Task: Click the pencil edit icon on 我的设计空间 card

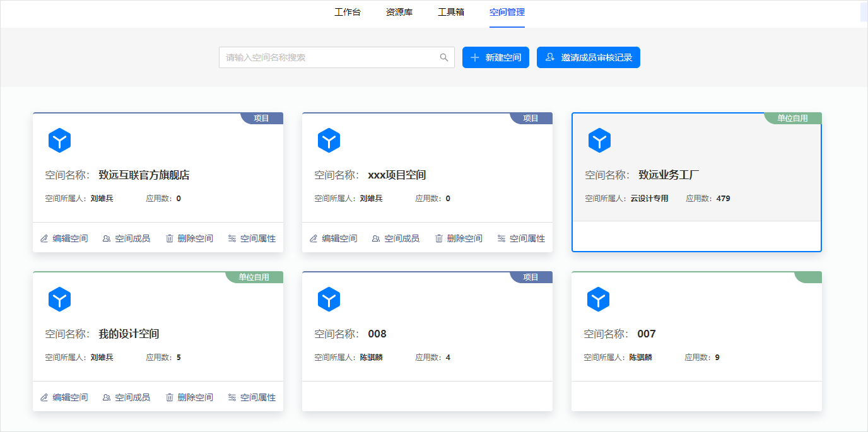Action: point(44,397)
